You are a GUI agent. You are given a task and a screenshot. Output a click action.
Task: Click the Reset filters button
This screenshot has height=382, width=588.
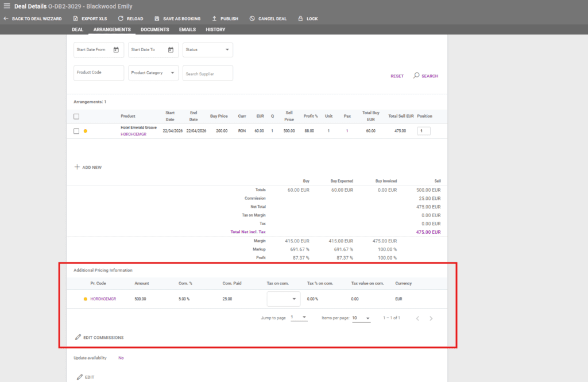(x=397, y=76)
